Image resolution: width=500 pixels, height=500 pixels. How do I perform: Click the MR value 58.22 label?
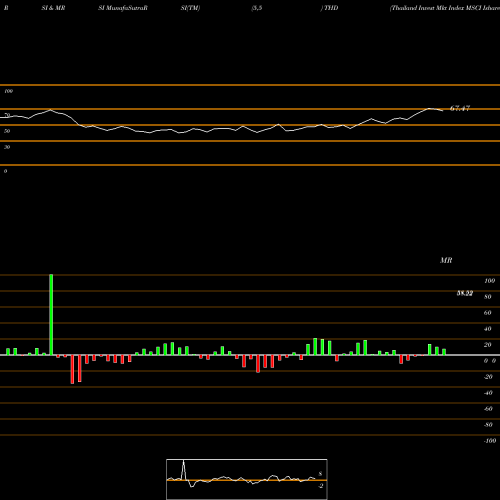[465, 293]
